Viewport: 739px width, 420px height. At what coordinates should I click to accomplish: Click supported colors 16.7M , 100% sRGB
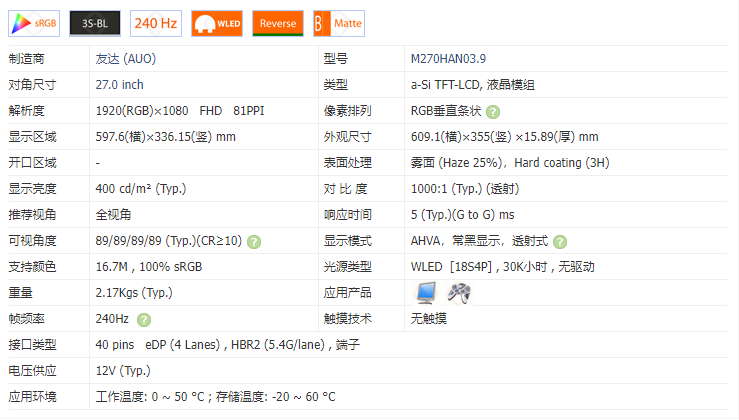pos(148,267)
